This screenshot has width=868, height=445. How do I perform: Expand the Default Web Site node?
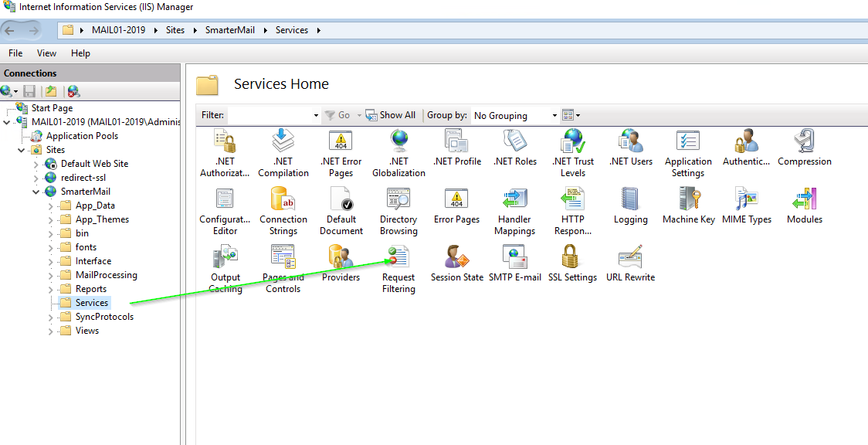(36, 164)
